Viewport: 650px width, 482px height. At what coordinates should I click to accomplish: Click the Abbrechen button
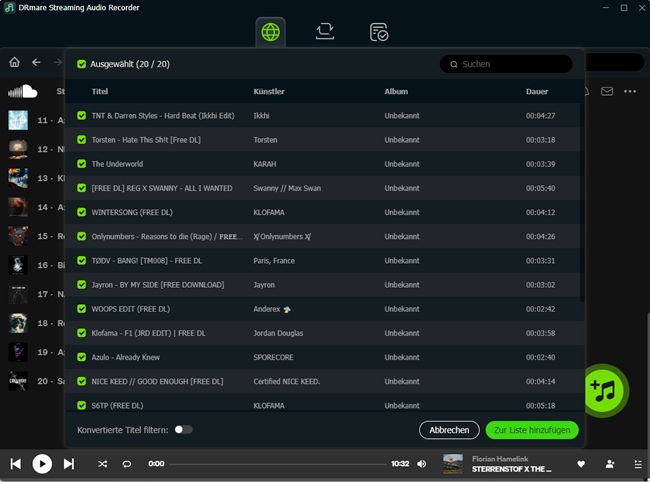point(449,430)
